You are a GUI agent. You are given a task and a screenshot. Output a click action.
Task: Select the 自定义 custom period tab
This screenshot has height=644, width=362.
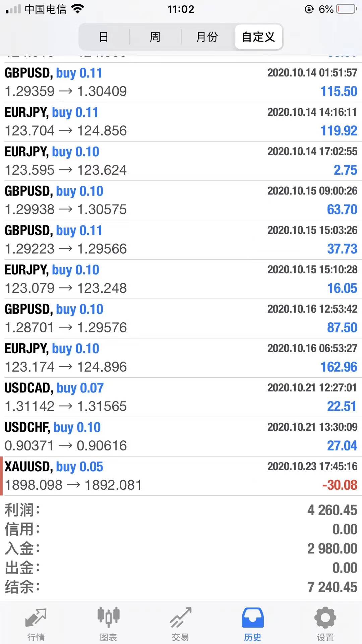258,37
